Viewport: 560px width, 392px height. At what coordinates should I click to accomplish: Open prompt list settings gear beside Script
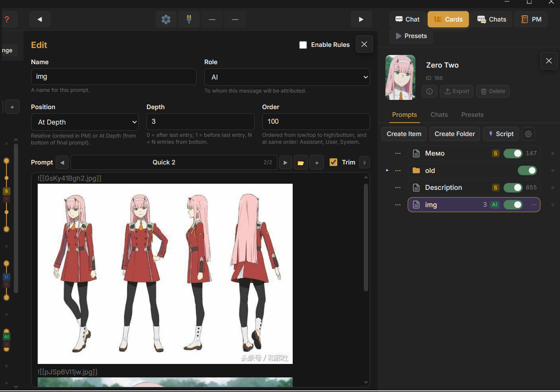pos(528,134)
